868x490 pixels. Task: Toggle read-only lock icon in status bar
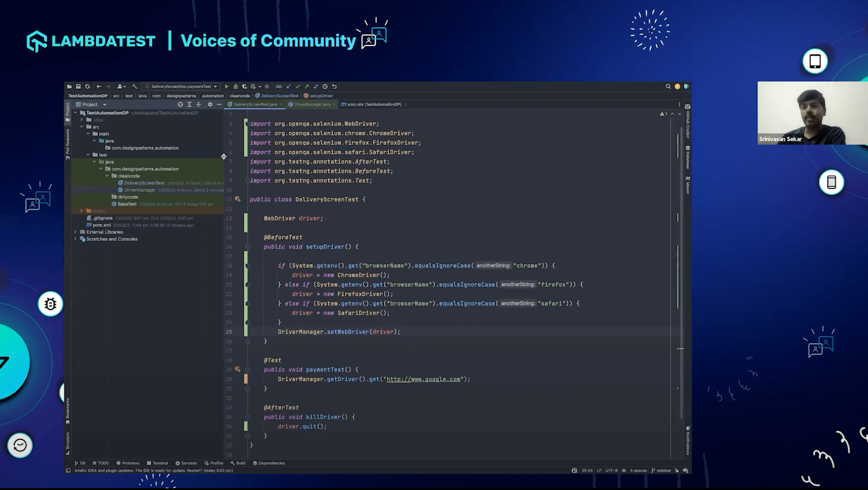tap(677, 470)
